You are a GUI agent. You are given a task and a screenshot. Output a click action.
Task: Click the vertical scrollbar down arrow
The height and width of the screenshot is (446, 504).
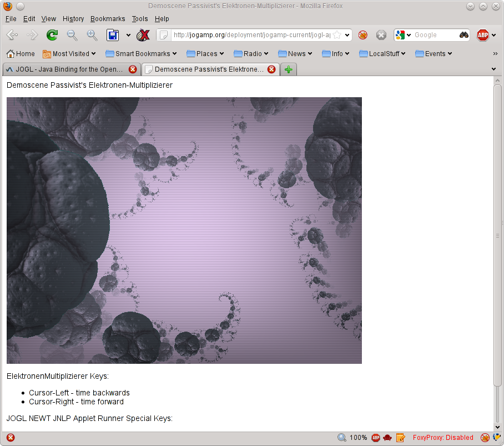[497, 427]
